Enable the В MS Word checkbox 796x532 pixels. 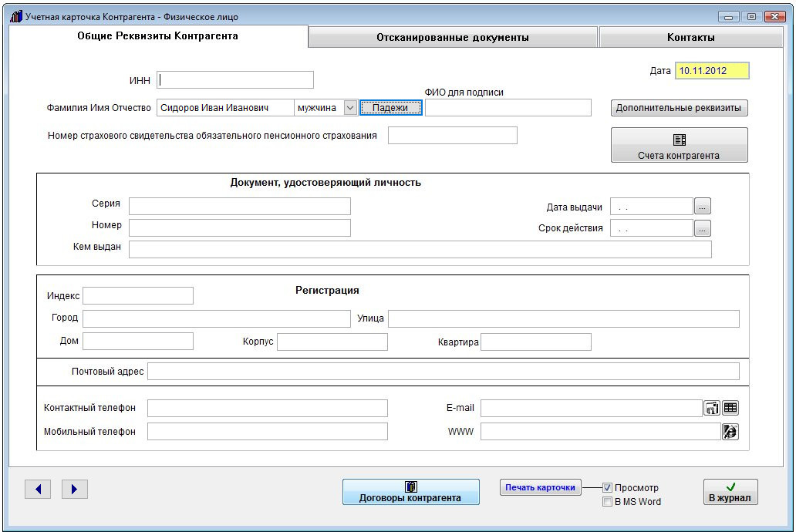(608, 502)
